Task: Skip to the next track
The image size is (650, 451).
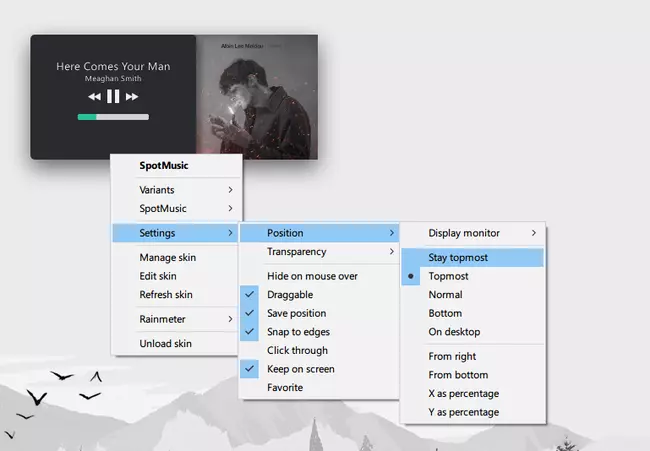Action: (x=132, y=97)
